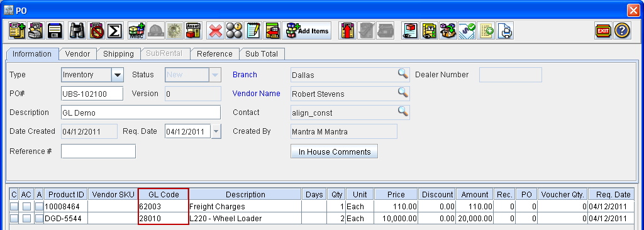Tick the A checkbox for Freight Charges row
The width and height of the screenshot is (644, 230).
coord(39,207)
